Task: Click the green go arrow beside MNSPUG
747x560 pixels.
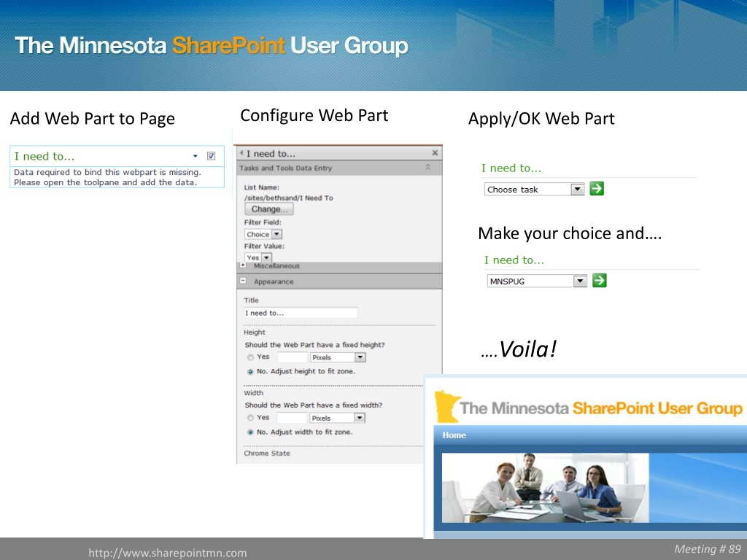Action: (x=600, y=281)
